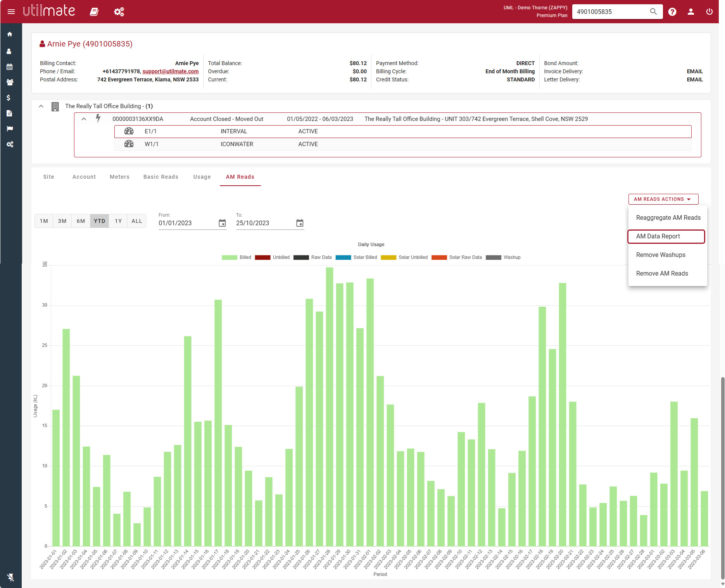Click the Arnie Pye (4901005835) heading
This screenshot has width=725, height=588.
pyautogui.click(x=90, y=44)
